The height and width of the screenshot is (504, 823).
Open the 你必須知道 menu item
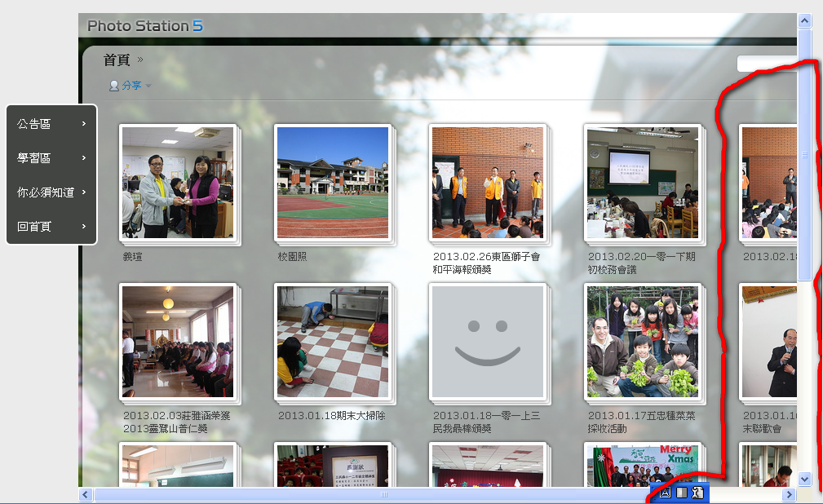point(51,192)
